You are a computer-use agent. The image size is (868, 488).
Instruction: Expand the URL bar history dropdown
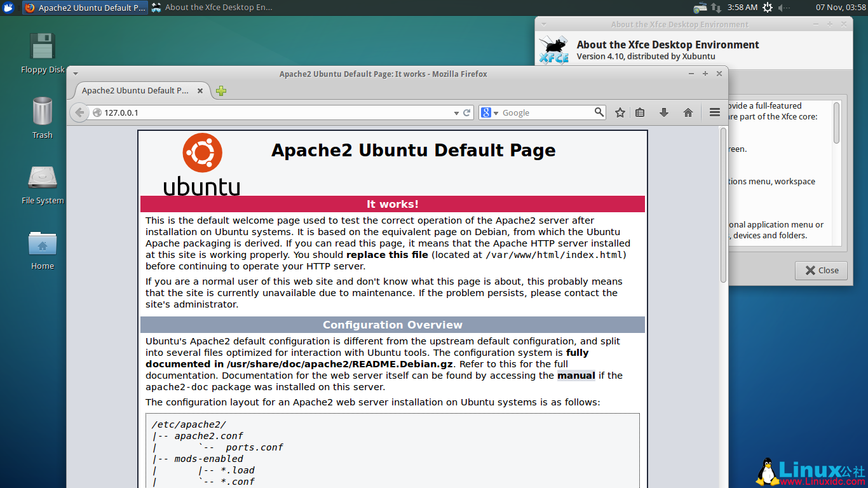point(456,112)
